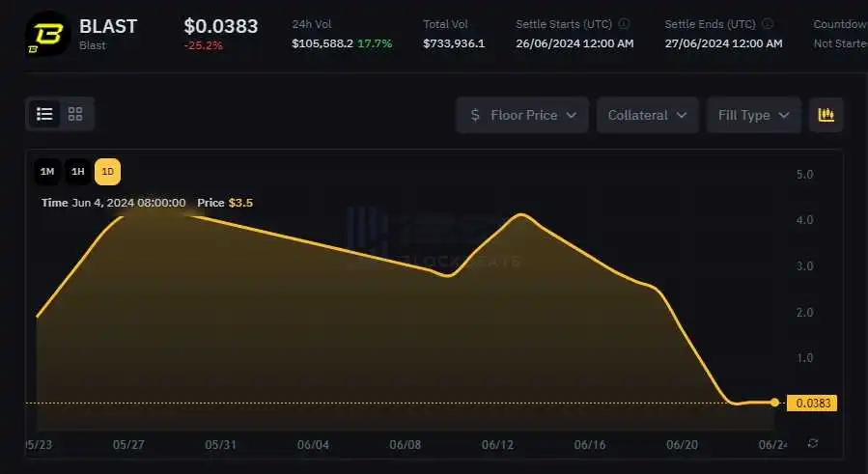Click the BLAST token name heading

108,26
